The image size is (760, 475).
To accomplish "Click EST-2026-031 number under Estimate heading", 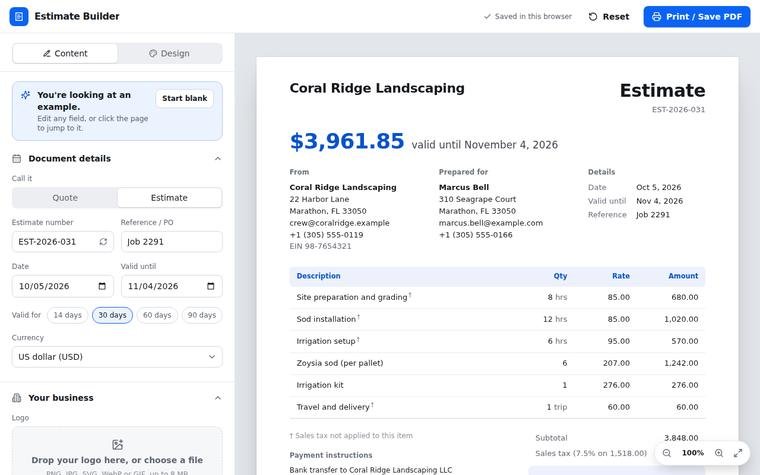I will coord(678,110).
